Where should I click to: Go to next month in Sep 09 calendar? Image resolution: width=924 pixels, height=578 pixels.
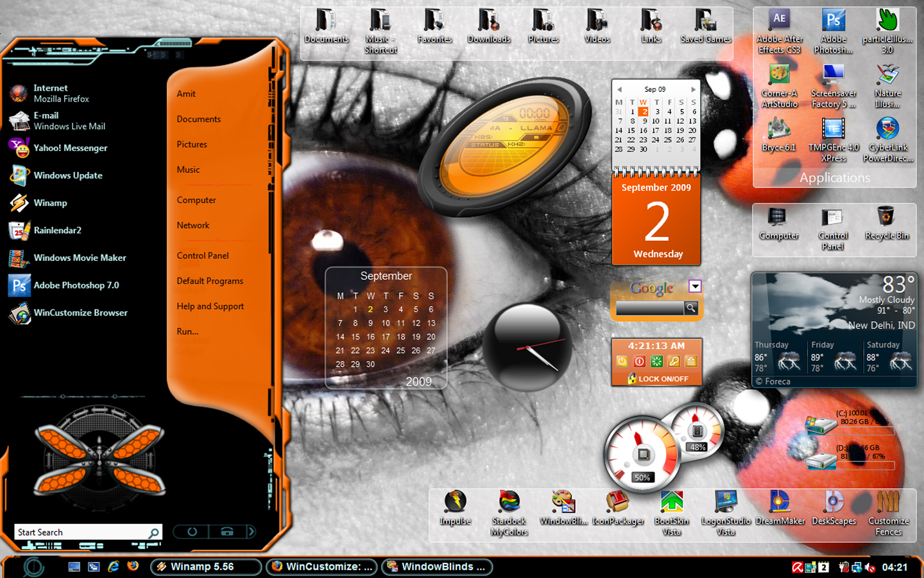pos(693,89)
